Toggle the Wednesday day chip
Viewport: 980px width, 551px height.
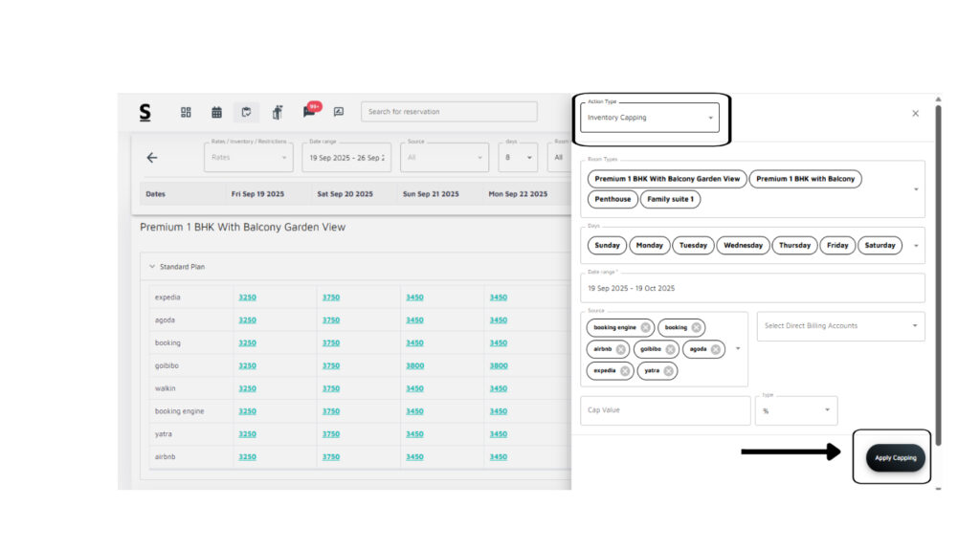[x=743, y=246]
